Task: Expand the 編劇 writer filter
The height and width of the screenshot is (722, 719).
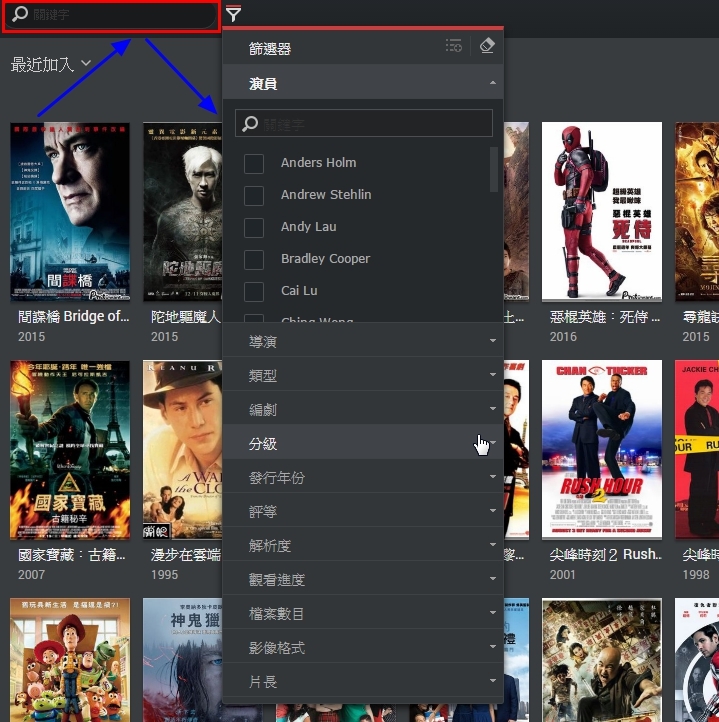Action: click(x=362, y=409)
